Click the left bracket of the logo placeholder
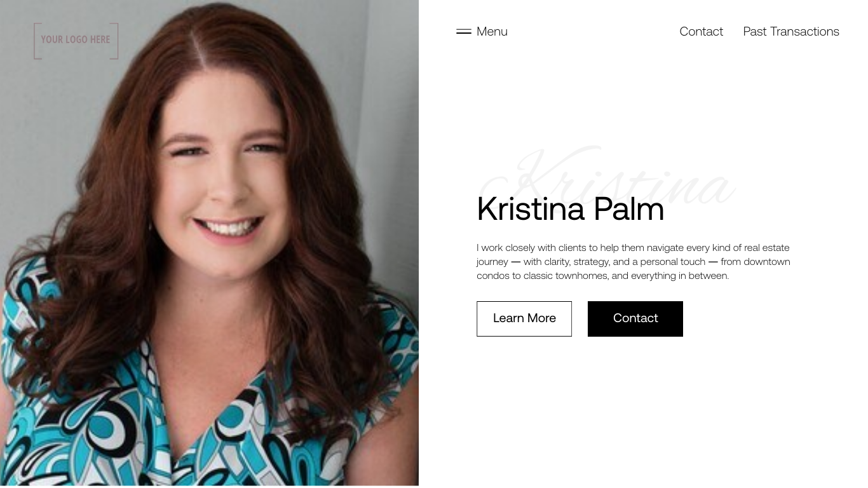 pyautogui.click(x=37, y=41)
